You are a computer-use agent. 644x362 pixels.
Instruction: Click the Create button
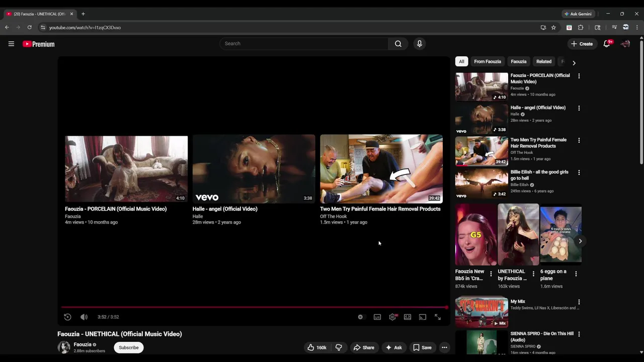point(582,44)
